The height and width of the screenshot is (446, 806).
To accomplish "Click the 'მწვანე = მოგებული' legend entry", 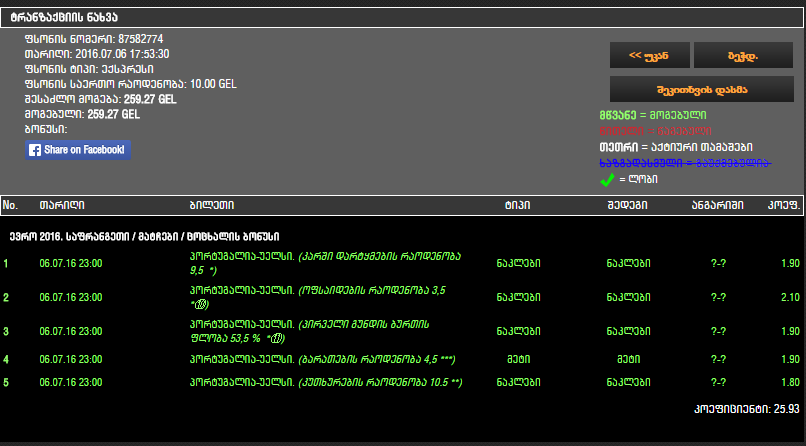I will pos(653,115).
